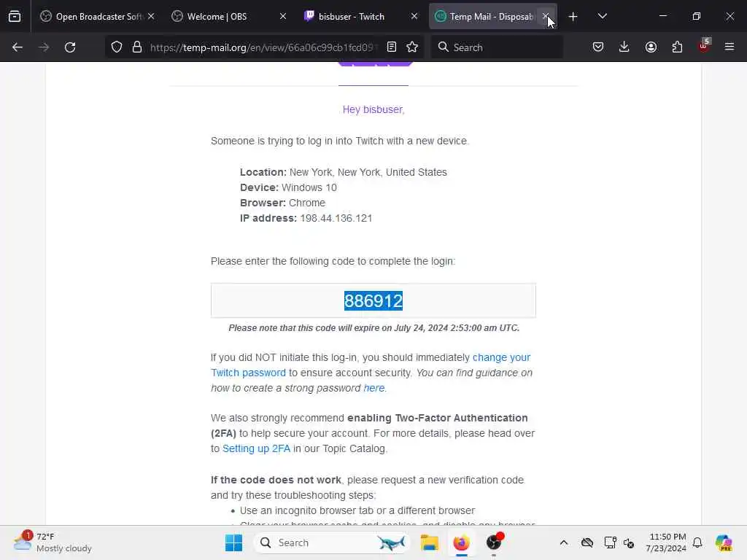The height and width of the screenshot is (560, 747).
Task: Open Firefox View tab list icon
Action: (15, 16)
